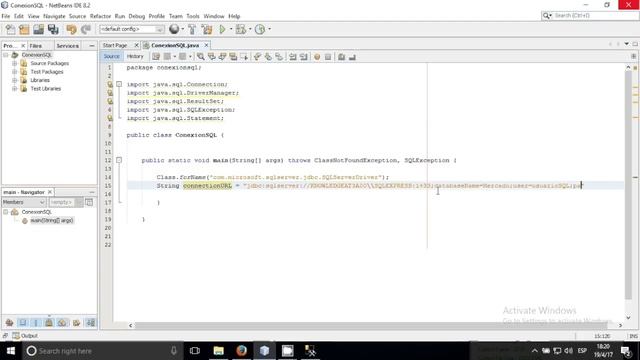Open Debug Project dropdown arrow
This screenshot has height=360, width=640.
pyautogui.click(x=250, y=29)
